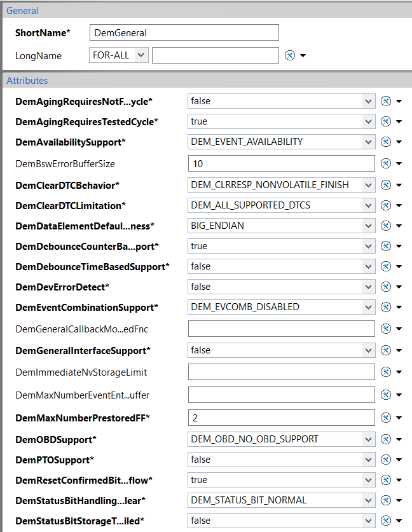Open DemEventCombinationSupport dropdown

click(x=281, y=307)
